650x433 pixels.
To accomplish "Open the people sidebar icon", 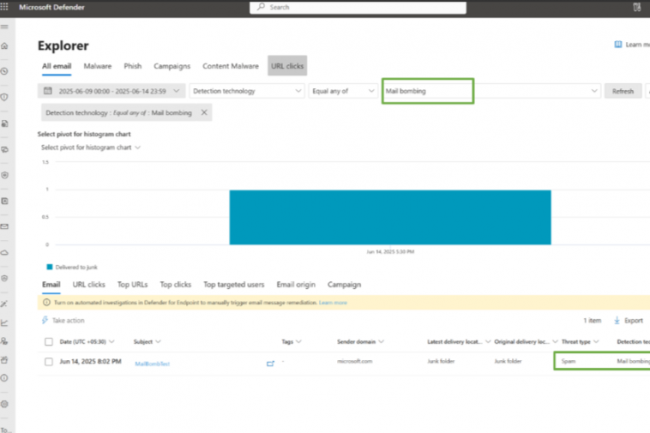I will tap(5, 341).
